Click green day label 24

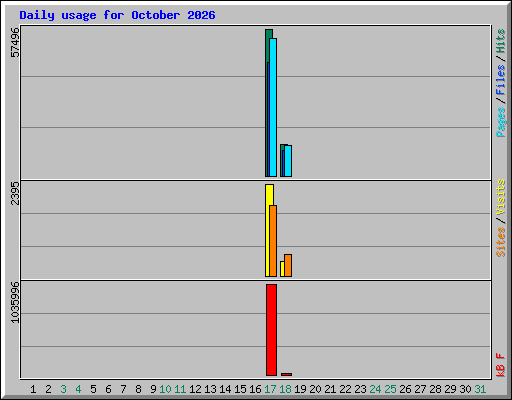point(375,389)
